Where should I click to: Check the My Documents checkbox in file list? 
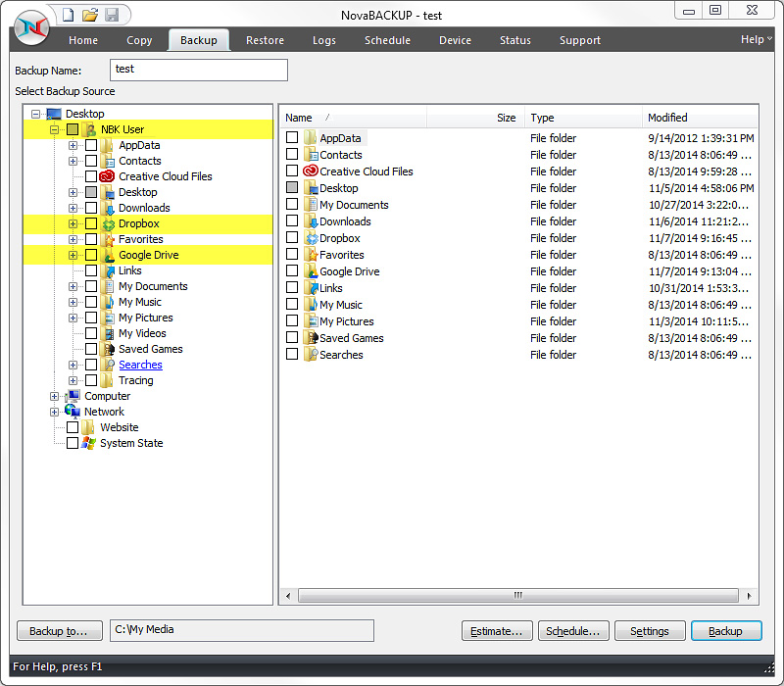[292, 204]
